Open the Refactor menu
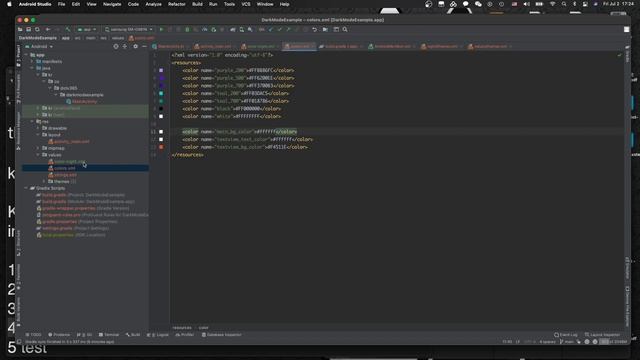Image resolution: width=640 pixels, height=360 pixels. pyautogui.click(x=177, y=4)
